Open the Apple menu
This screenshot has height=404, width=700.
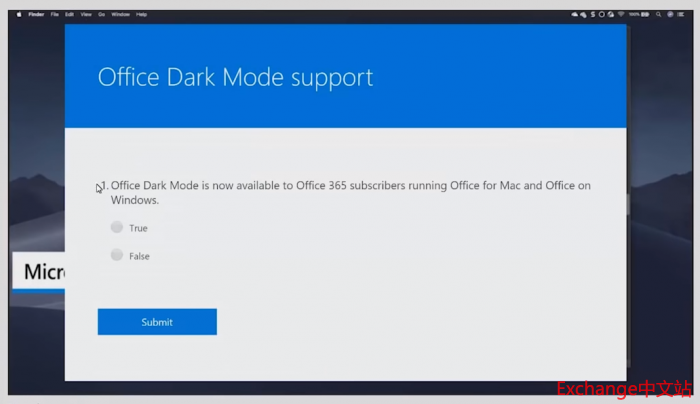pyautogui.click(x=19, y=15)
